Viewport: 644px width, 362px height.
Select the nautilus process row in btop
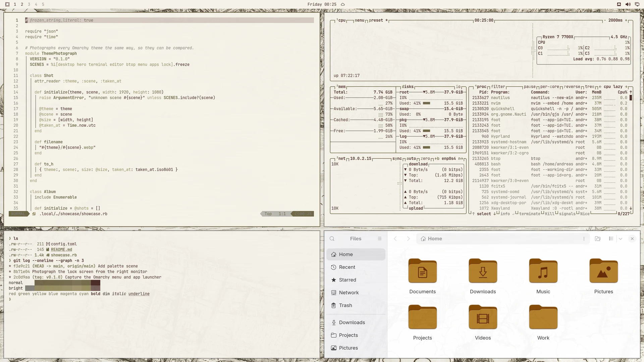pos(550,98)
